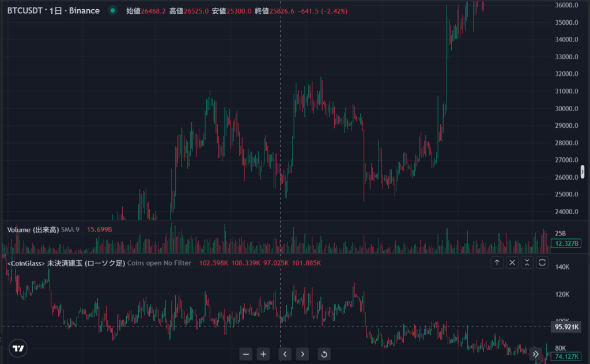Click the 始値 26468.2 open value
This screenshot has height=364, width=590.
tap(146, 11)
